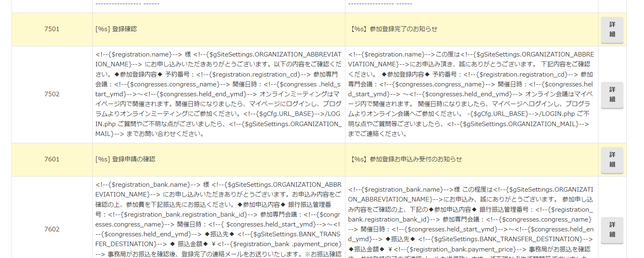Select the "[%s] 登録申請の確認" subject text
Image resolution: width=644 pixels, height=258 pixels.
coord(125,159)
